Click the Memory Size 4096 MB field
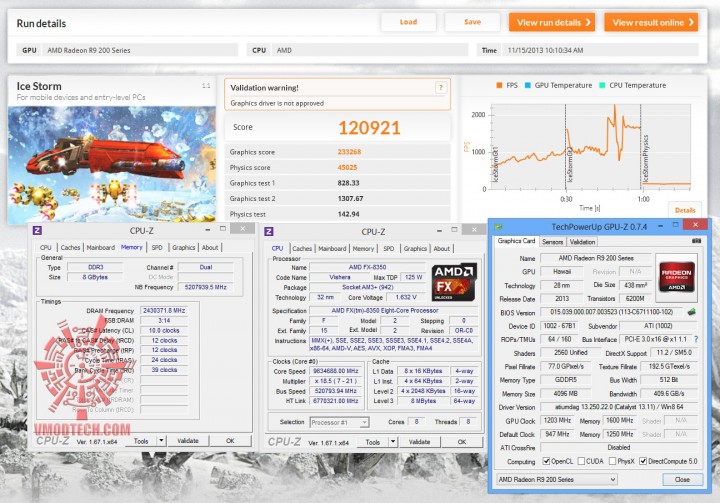 coord(565,394)
